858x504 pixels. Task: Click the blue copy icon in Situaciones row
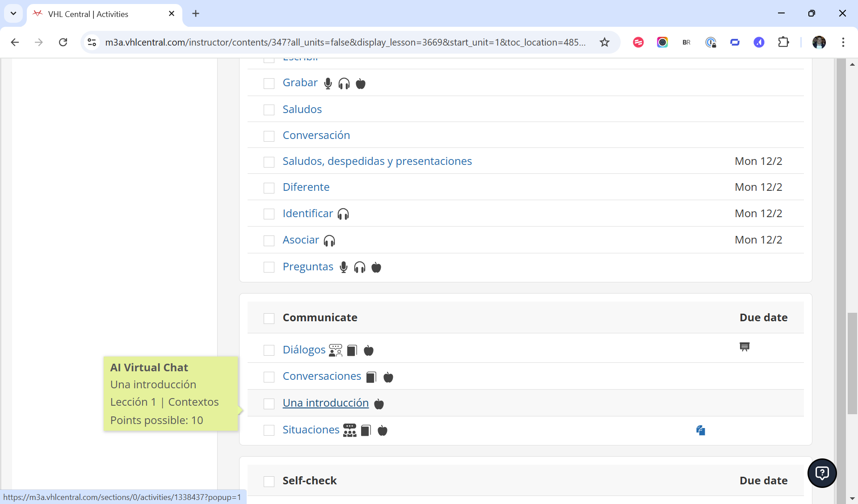(x=700, y=430)
